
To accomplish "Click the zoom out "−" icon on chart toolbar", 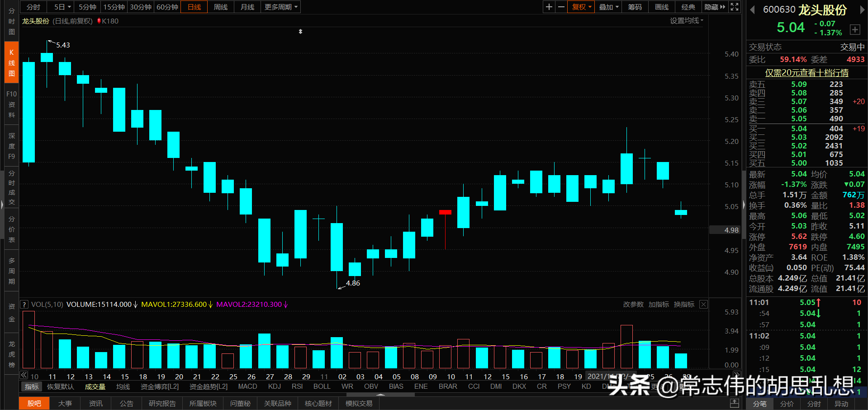I will click(x=561, y=7).
